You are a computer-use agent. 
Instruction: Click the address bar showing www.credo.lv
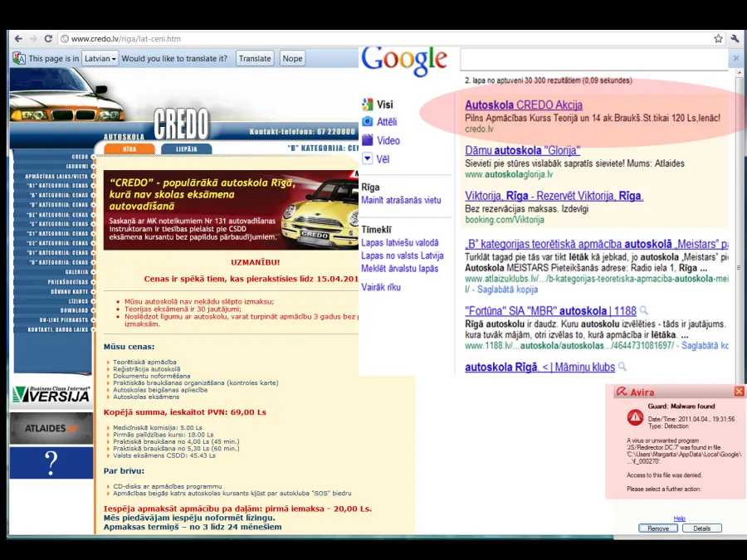[386, 38]
